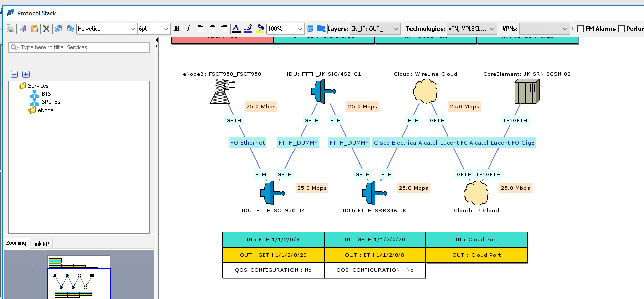Click the center align text icon

(212, 29)
